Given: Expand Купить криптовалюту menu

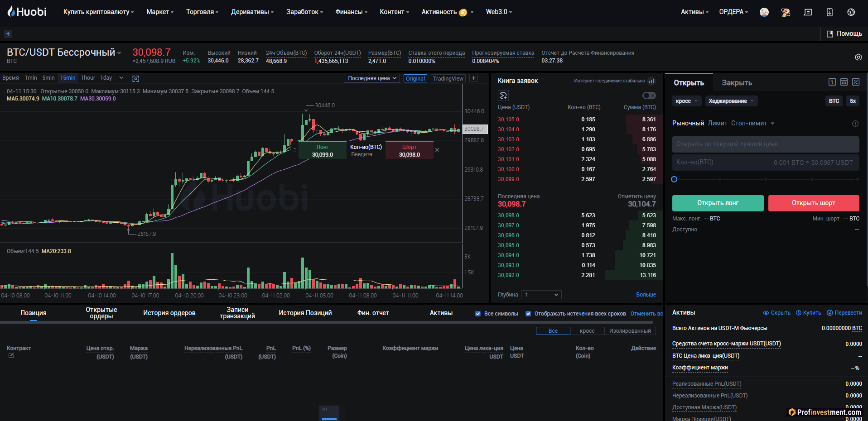Looking at the screenshot, I should tap(98, 12).
